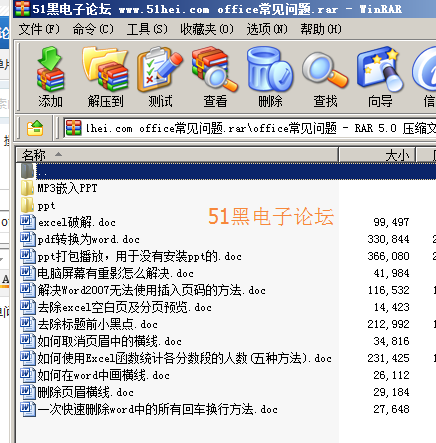Viewport: 436px width, 443px height.
Task: Click the size value 14,423
Action: [391, 307]
